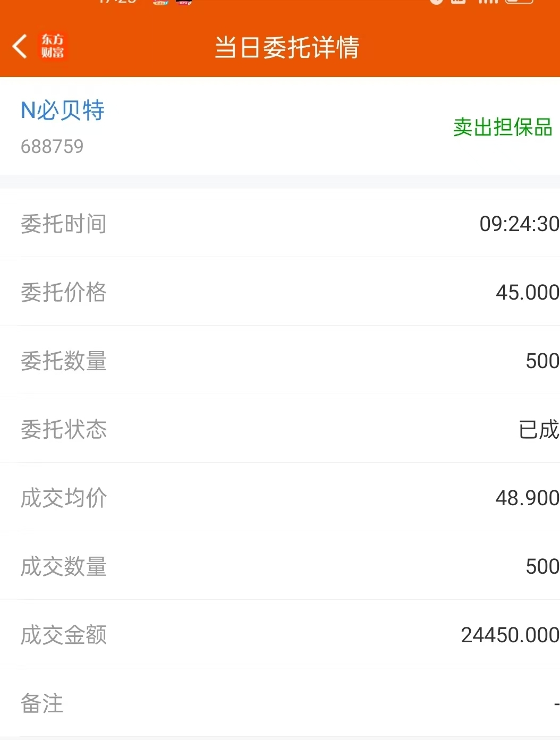This screenshot has width=560, height=740.
Task: Select the 09:24:30 order time value
Action: pyautogui.click(x=519, y=224)
